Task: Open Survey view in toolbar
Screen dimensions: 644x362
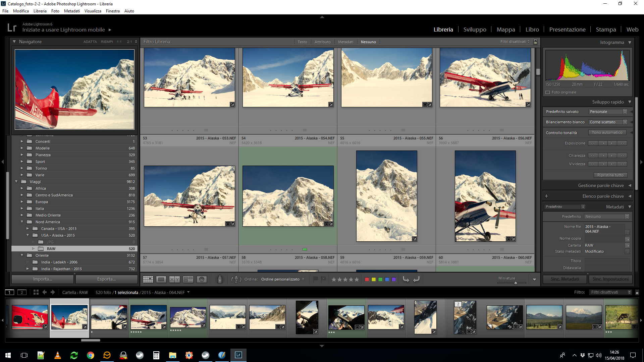Action: click(x=188, y=279)
